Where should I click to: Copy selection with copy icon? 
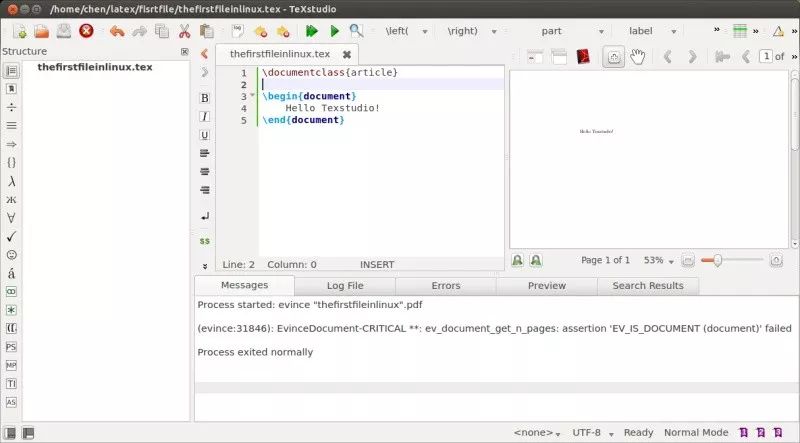point(162,31)
